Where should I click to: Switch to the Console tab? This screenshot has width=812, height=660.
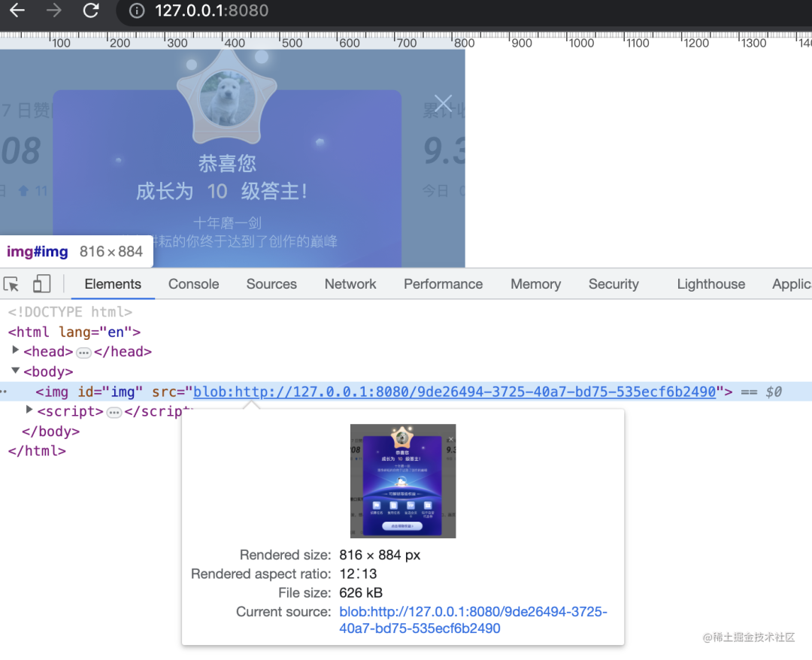click(193, 284)
